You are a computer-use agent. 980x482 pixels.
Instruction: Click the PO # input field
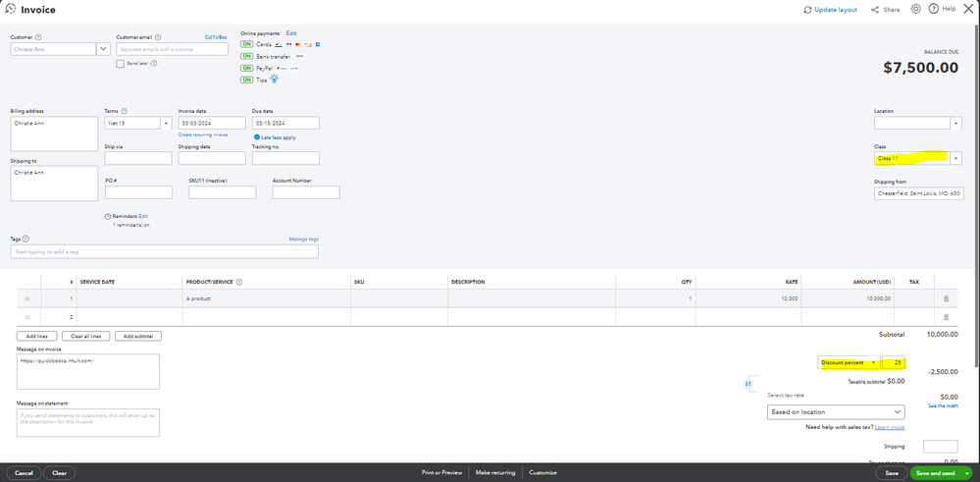(138, 192)
